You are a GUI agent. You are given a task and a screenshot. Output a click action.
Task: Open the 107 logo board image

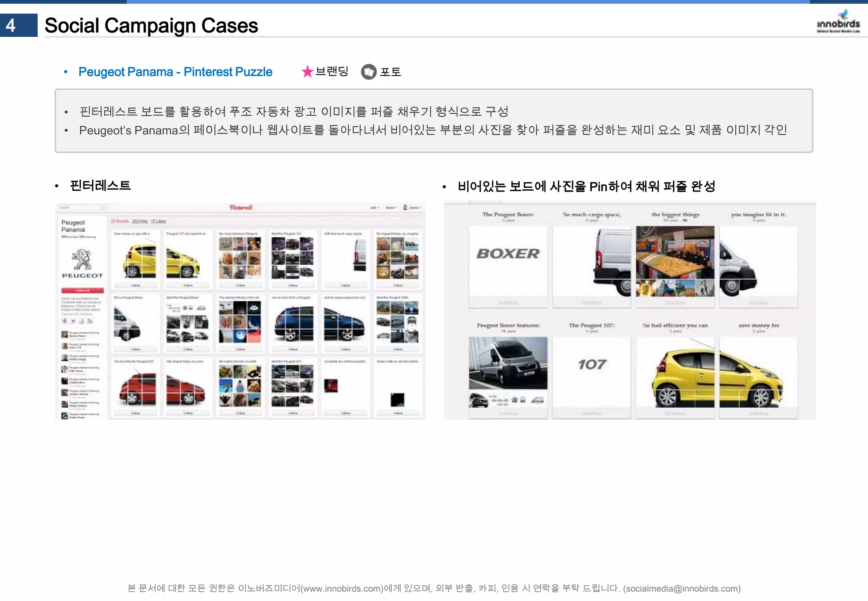(591, 372)
